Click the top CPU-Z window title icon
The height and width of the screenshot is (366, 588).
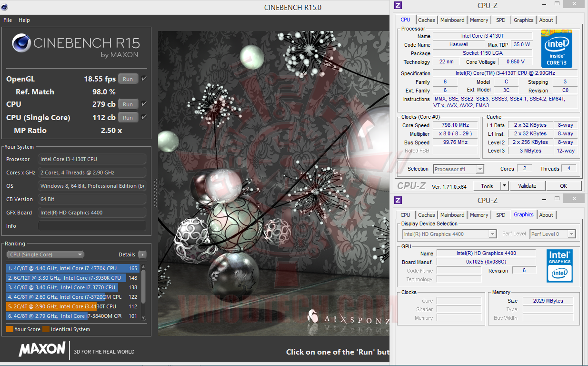click(399, 5)
